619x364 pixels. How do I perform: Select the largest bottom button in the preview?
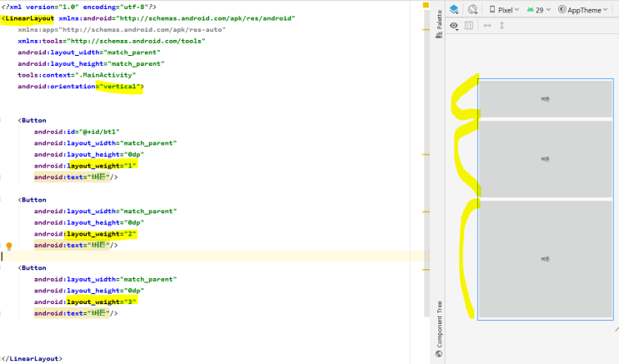click(545, 259)
